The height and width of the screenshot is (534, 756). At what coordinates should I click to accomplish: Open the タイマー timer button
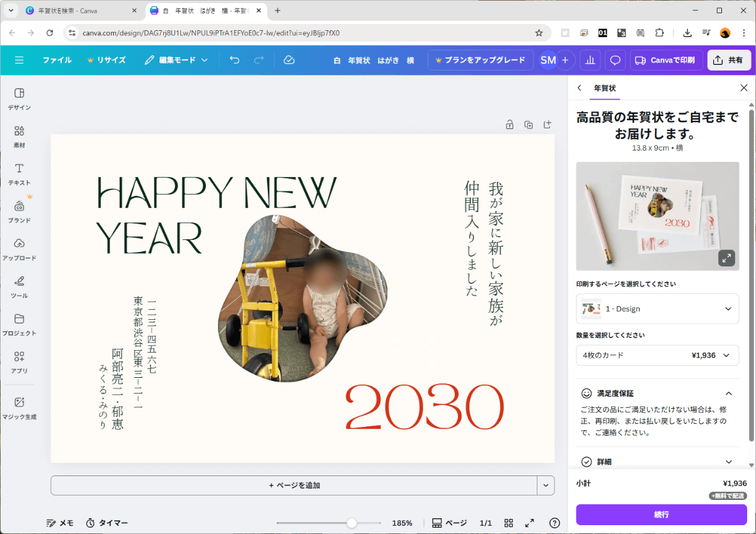click(106, 523)
